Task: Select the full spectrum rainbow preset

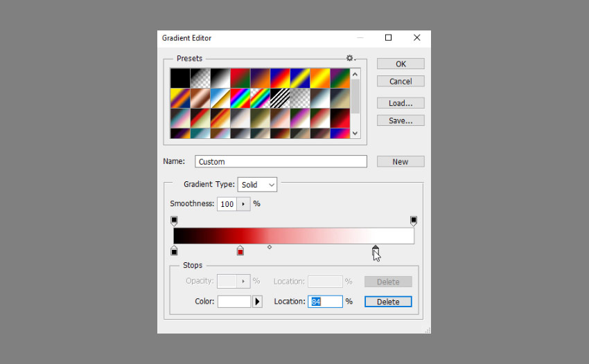Action: tap(240, 98)
